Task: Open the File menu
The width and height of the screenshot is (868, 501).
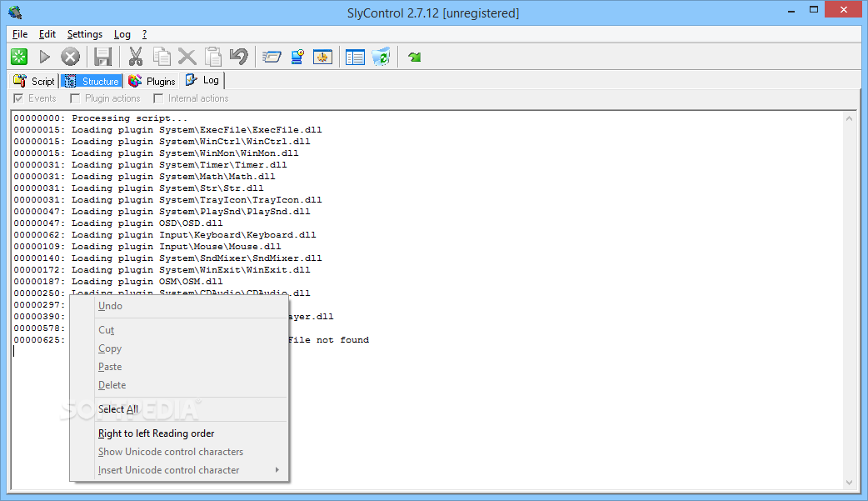Action: point(20,34)
